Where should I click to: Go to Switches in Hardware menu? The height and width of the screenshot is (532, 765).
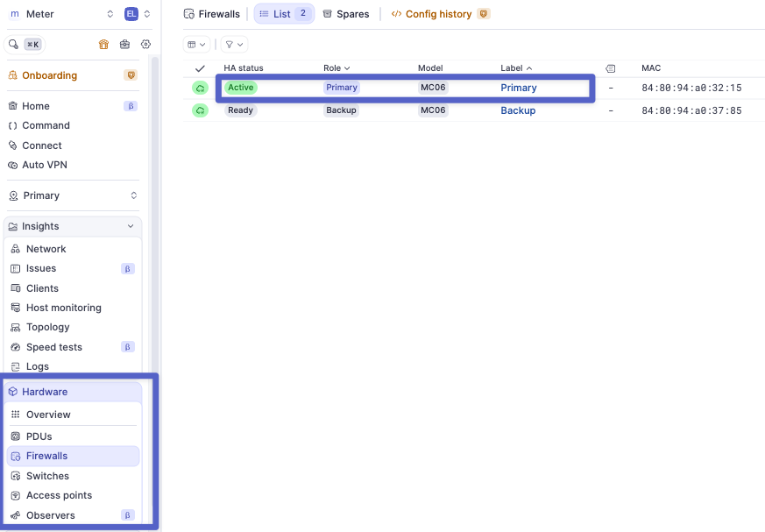(47, 476)
